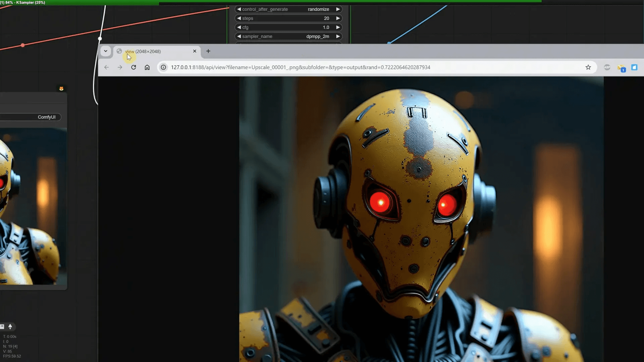The height and width of the screenshot is (362, 644).
Task: Go back to the previous page
Action: pyautogui.click(x=106, y=67)
